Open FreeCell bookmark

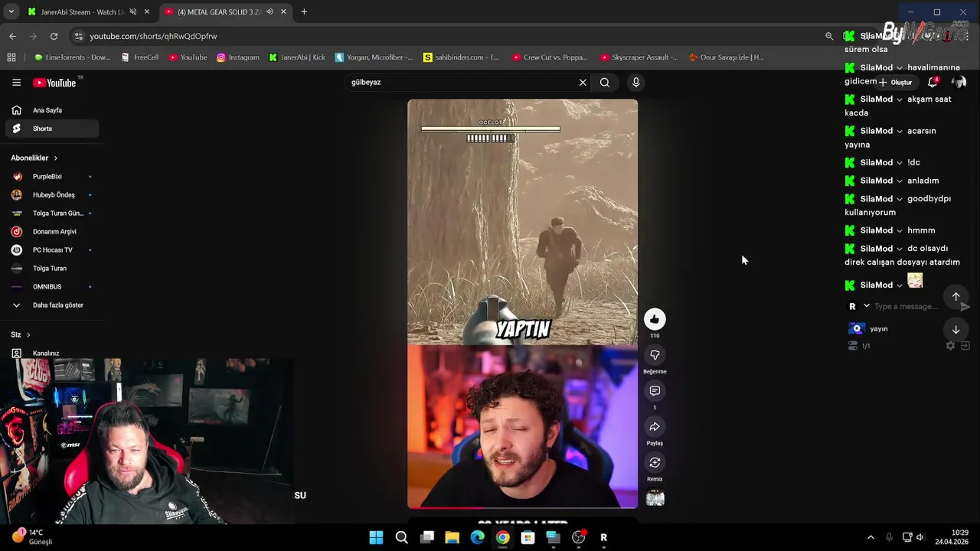pos(140,57)
